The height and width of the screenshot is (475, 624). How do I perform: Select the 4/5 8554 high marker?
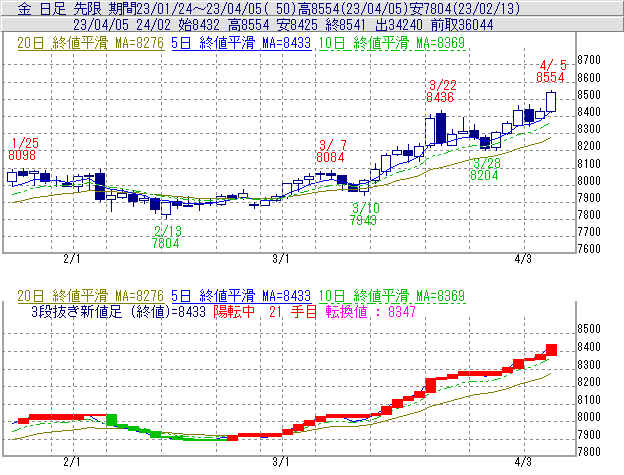coord(551,71)
